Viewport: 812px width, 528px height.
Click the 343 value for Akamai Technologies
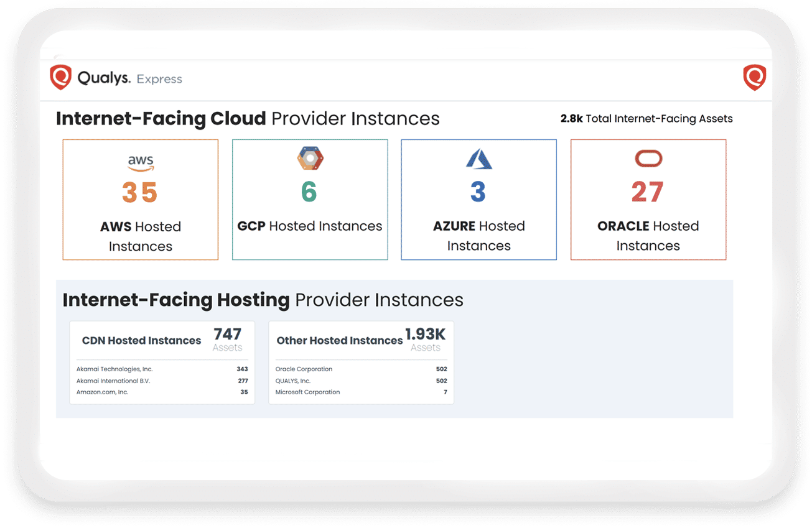pos(243,369)
